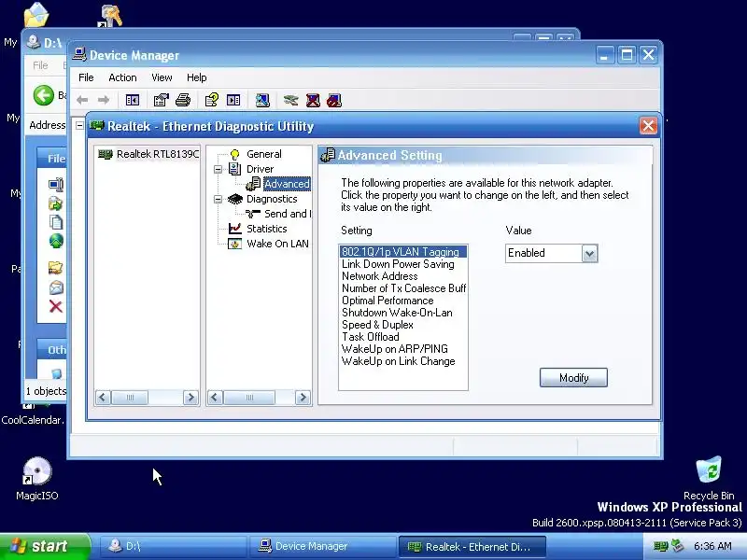Image resolution: width=747 pixels, height=560 pixels.
Task: Select the Advanced tree item
Action: click(x=287, y=184)
